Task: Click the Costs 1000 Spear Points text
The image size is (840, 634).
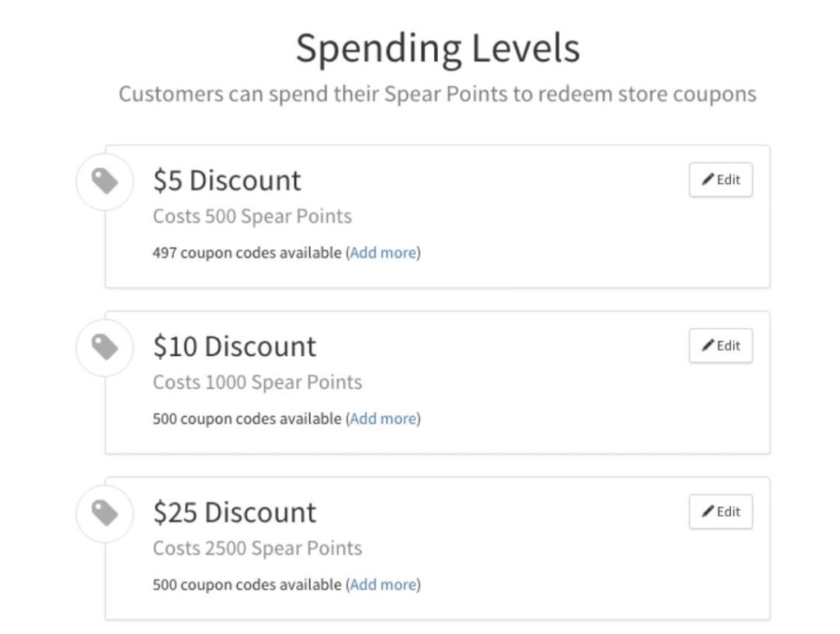Action: [258, 382]
